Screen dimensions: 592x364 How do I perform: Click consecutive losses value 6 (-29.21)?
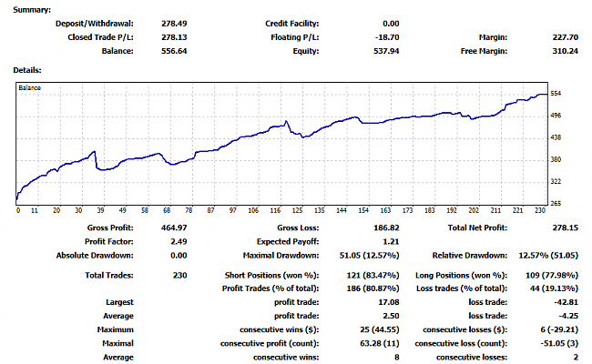tap(559, 329)
